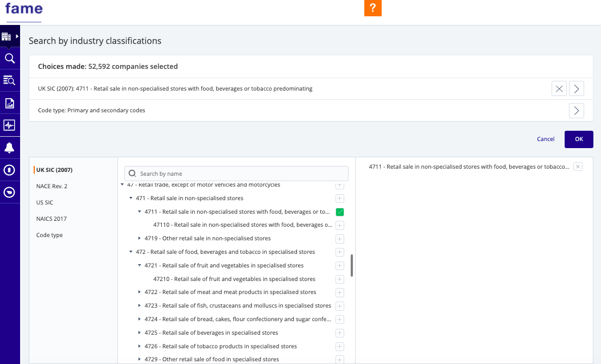The width and height of the screenshot is (601, 364).
Task: Click the Cancel link
Action: [546, 139]
